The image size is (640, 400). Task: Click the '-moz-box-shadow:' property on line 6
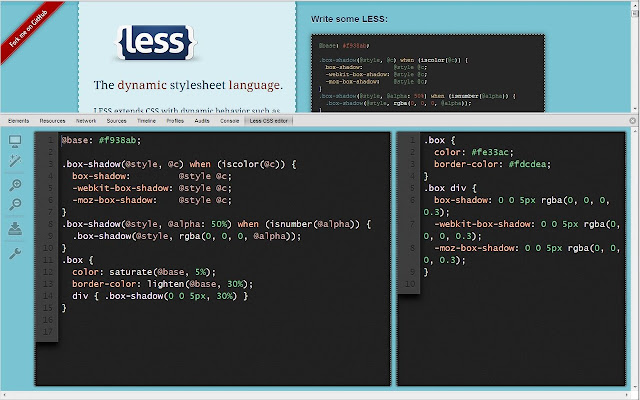tap(115, 200)
